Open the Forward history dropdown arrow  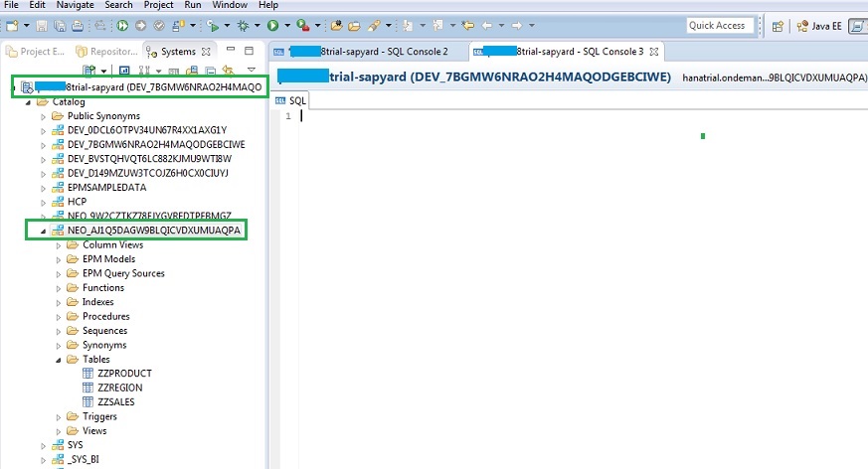[531, 26]
